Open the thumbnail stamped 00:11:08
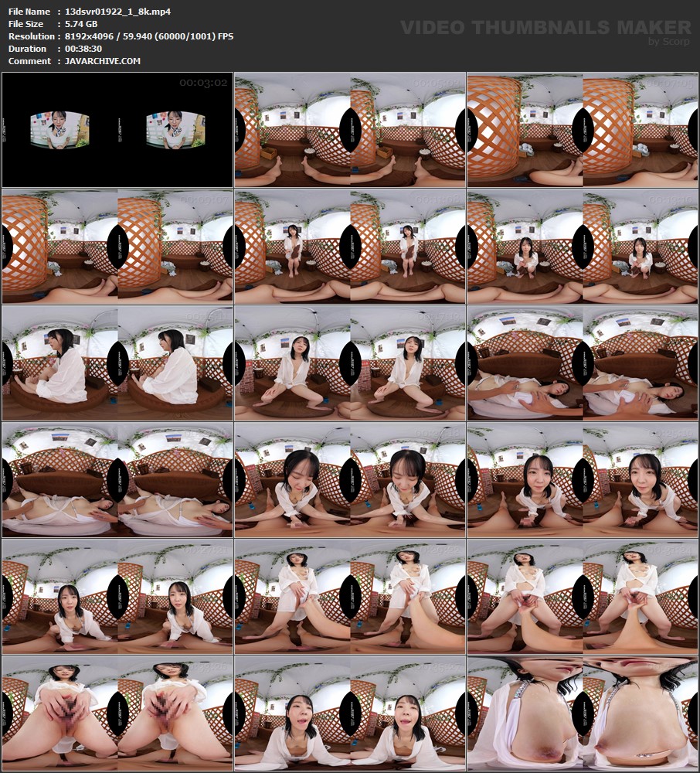The width and height of the screenshot is (700, 773). tap(350, 247)
